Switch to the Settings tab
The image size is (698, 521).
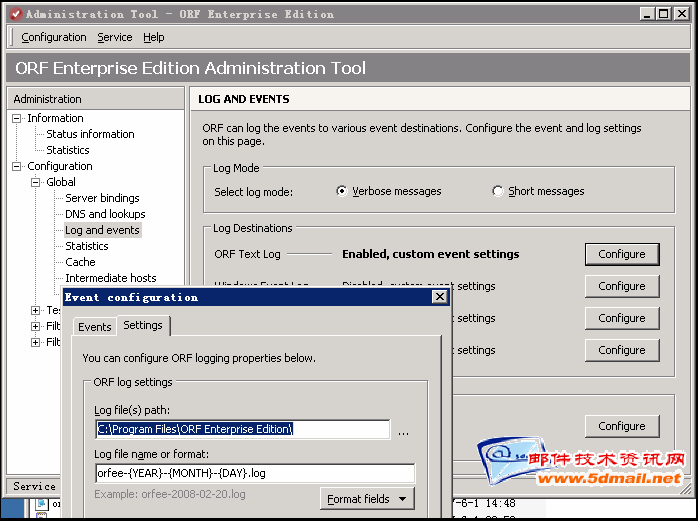pyautogui.click(x=143, y=325)
